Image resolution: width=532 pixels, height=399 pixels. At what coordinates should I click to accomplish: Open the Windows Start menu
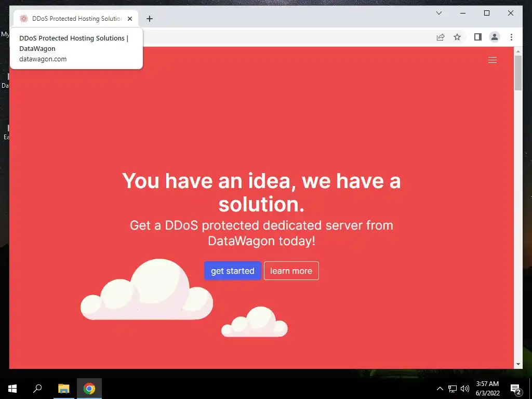click(x=12, y=389)
